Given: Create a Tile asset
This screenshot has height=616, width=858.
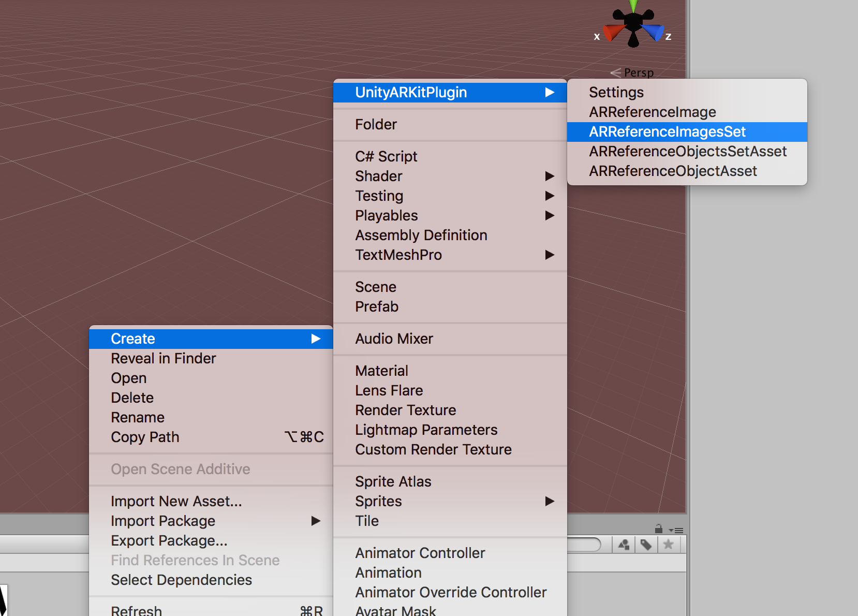Looking at the screenshot, I should pos(450,521).
